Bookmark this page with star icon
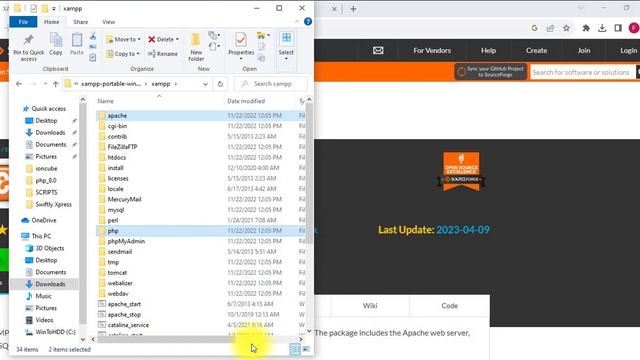The height and width of the screenshot is (360, 640). tap(567, 28)
